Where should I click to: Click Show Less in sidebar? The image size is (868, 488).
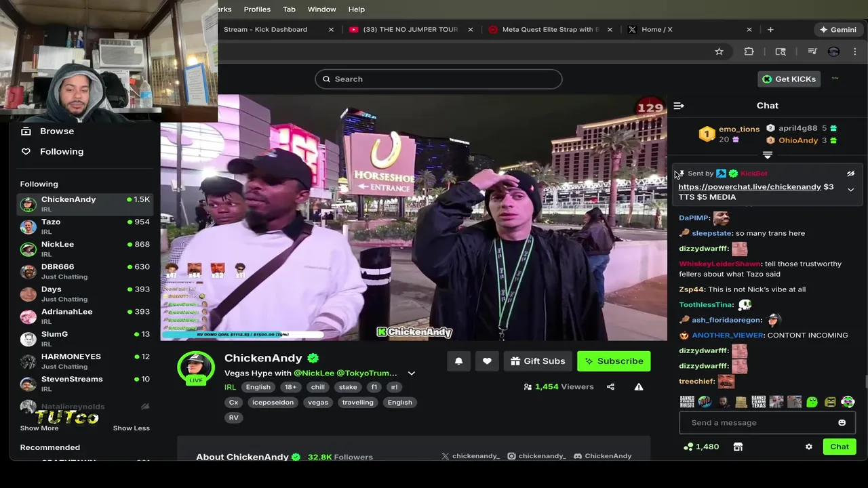131,428
